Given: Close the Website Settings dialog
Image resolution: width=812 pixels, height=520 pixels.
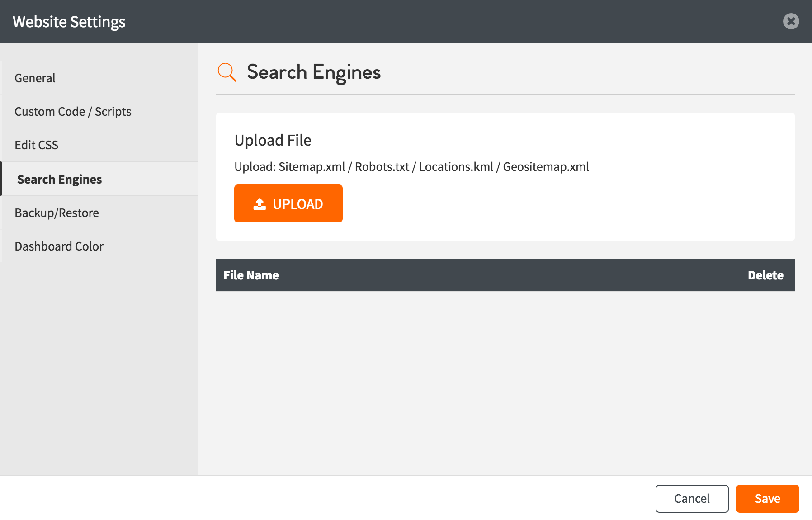Looking at the screenshot, I should coord(791,21).
